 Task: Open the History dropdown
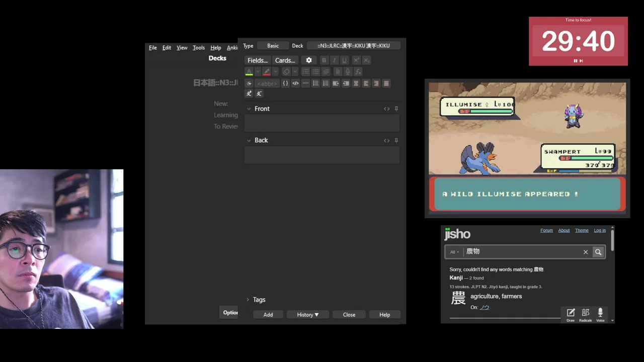click(308, 315)
